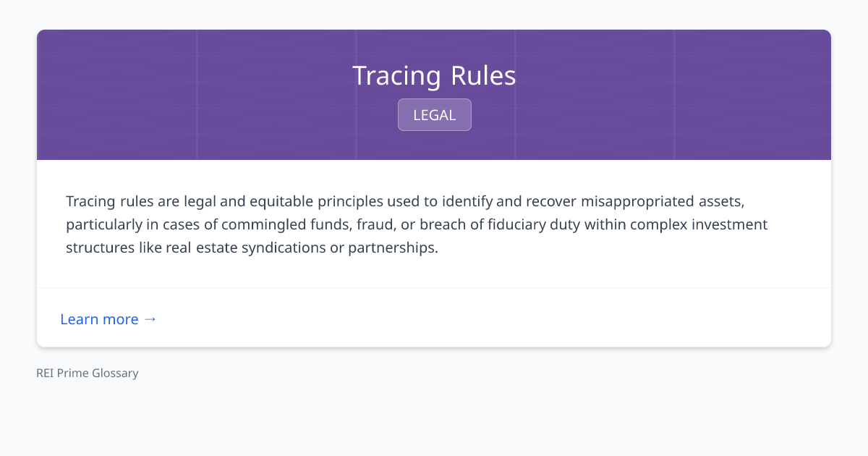Select the Tracing Rules title
This screenshot has width=868, height=456.
[x=434, y=75]
